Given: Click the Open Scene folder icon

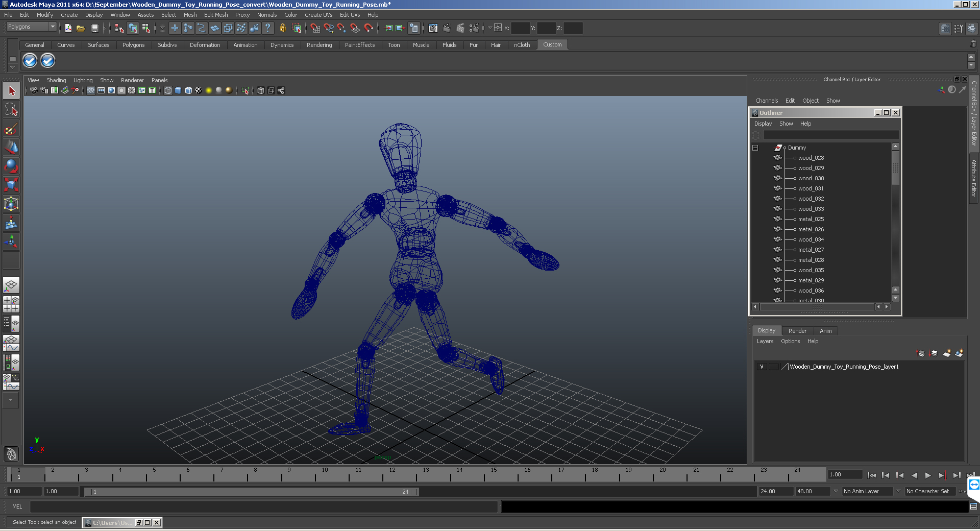Looking at the screenshot, I should [81, 28].
